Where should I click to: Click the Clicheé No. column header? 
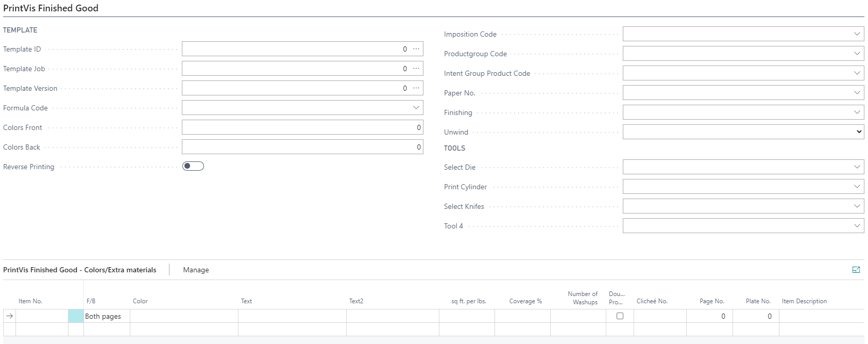pyautogui.click(x=652, y=301)
